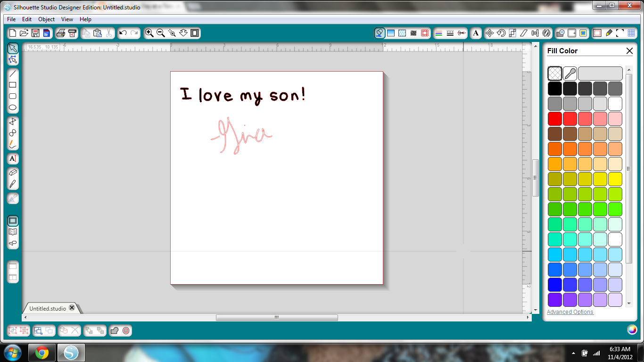644x362 pixels.
Task: Click the Fit to Window icon
Action: (x=195, y=33)
